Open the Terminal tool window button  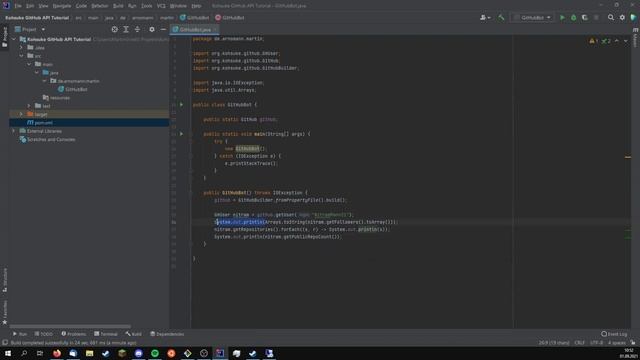click(106, 334)
